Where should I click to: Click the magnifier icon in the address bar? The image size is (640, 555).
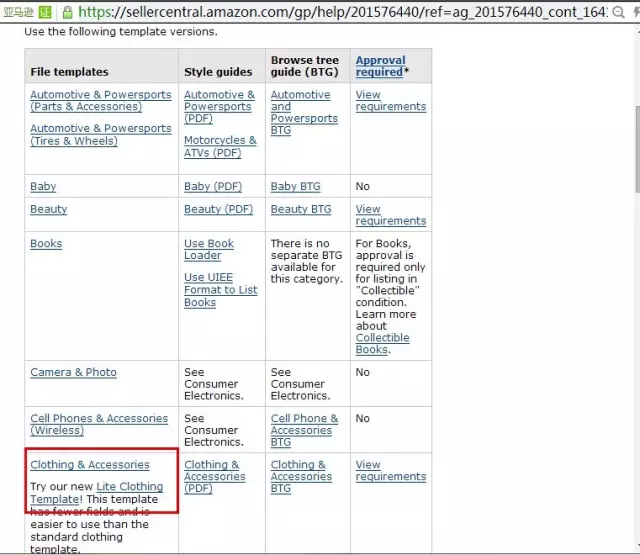coord(618,12)
